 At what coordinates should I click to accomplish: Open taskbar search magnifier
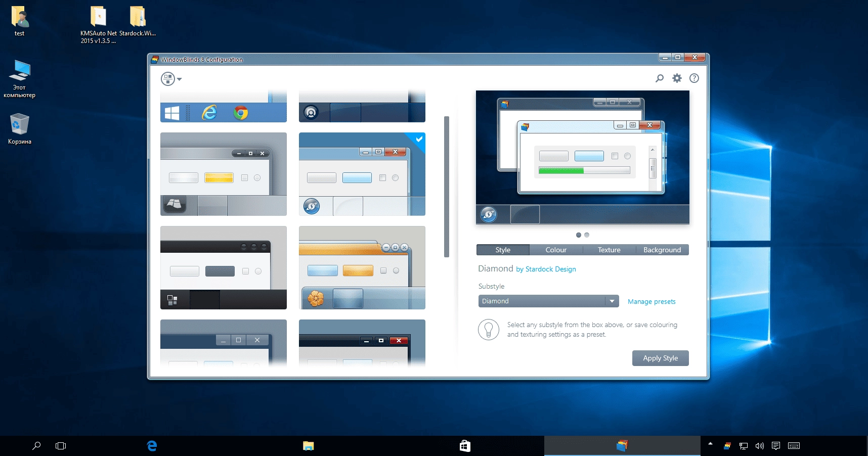(x=36, y=446)
